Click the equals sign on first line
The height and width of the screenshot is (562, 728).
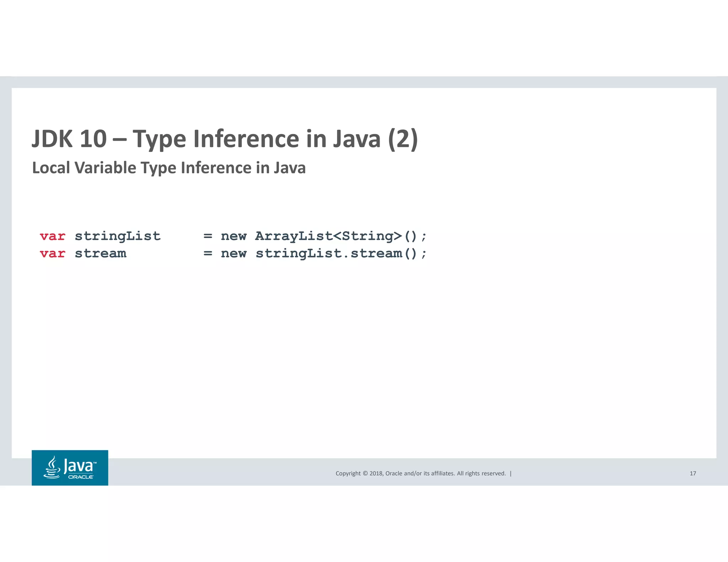coord(208,236)
